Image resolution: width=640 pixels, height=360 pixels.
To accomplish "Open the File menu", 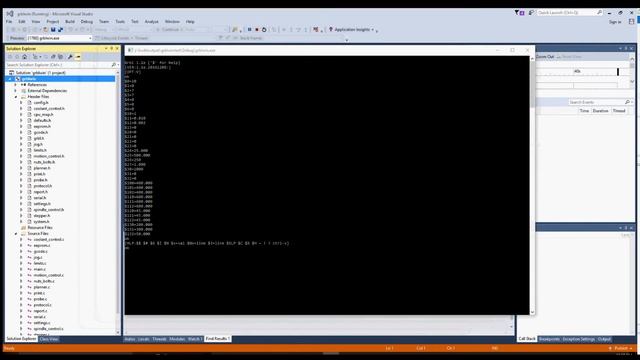I will coord(9,22).
